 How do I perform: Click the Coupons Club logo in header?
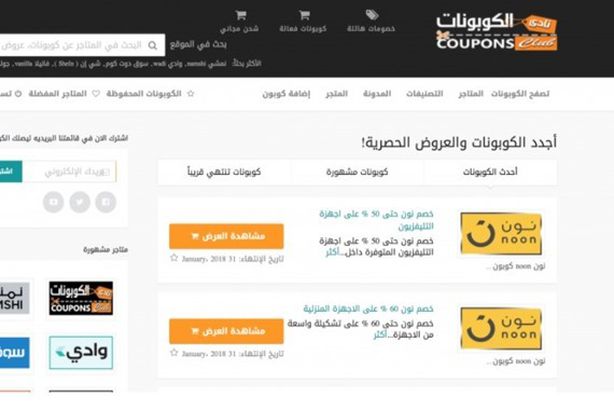click(x=497, y=32)
